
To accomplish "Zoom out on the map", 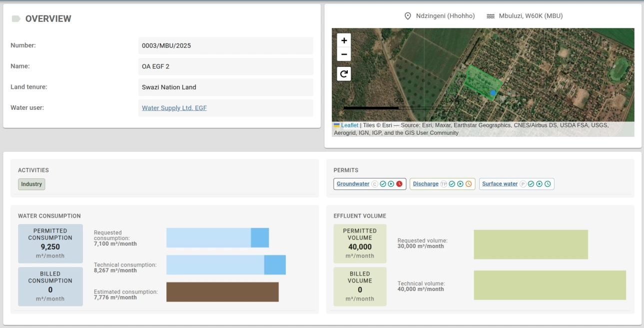I will coord(344,54).
